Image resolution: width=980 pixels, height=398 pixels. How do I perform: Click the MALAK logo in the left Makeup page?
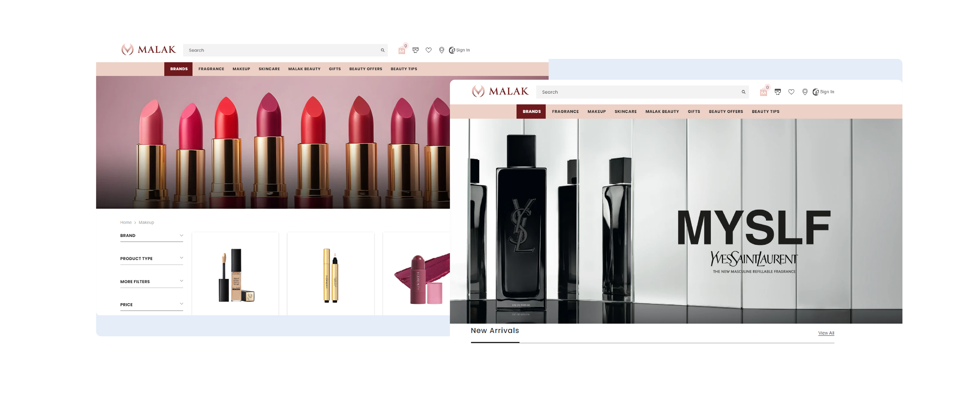click(x=148, y=50)
